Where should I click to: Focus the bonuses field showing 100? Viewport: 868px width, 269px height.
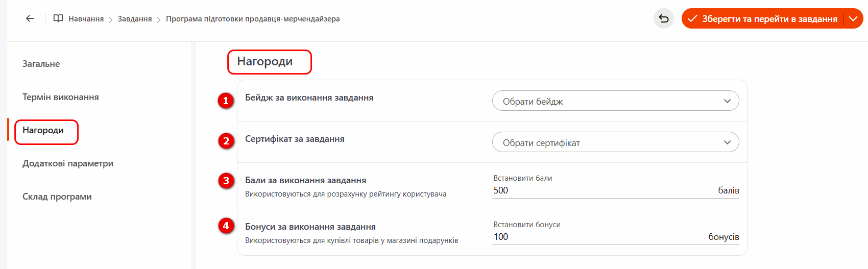(x=597, y=237)
